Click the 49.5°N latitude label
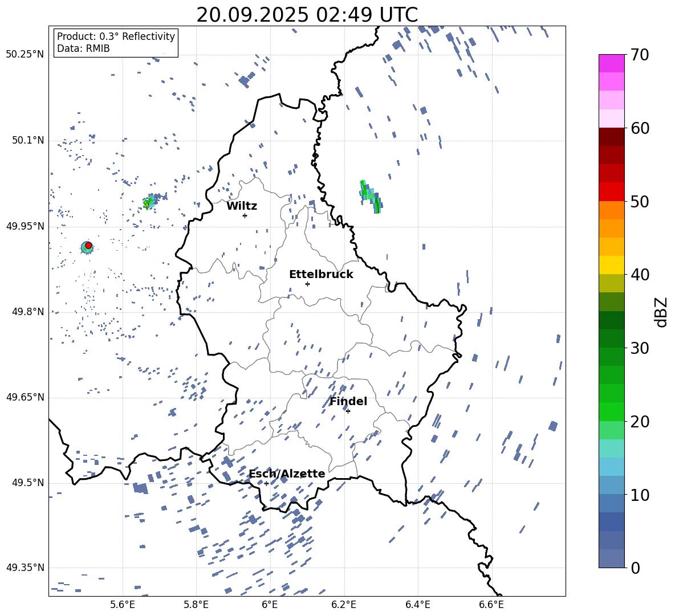This screenshot has height=616, width=675. [28, 483]
